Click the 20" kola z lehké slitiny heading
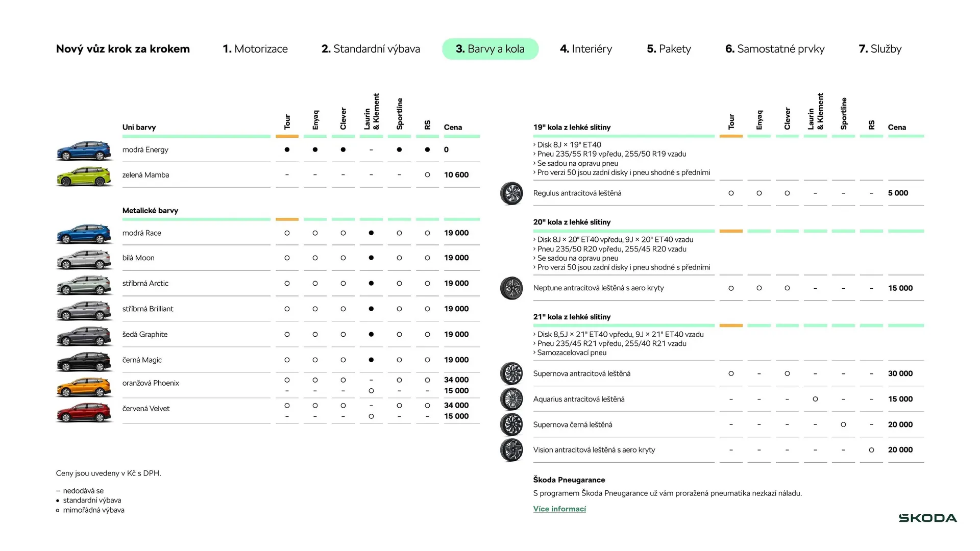 (x=572, y=222)
